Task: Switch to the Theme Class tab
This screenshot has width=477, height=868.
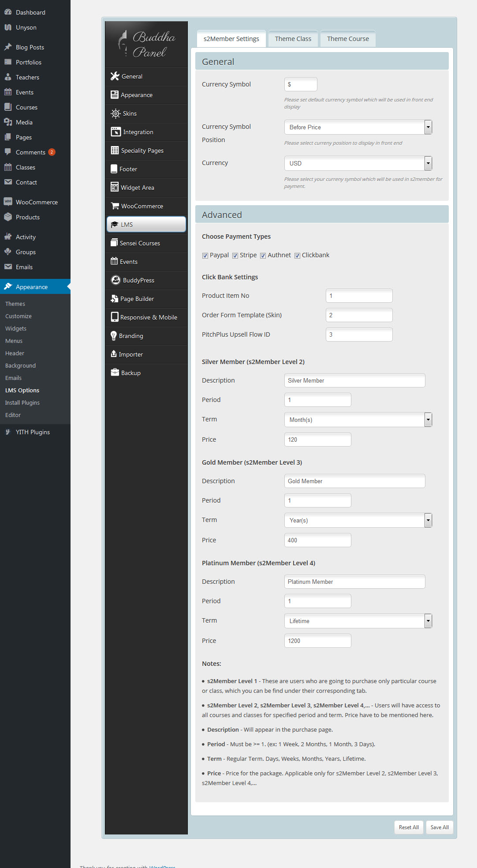Action: pyautogui.click(x=293, y=39)
